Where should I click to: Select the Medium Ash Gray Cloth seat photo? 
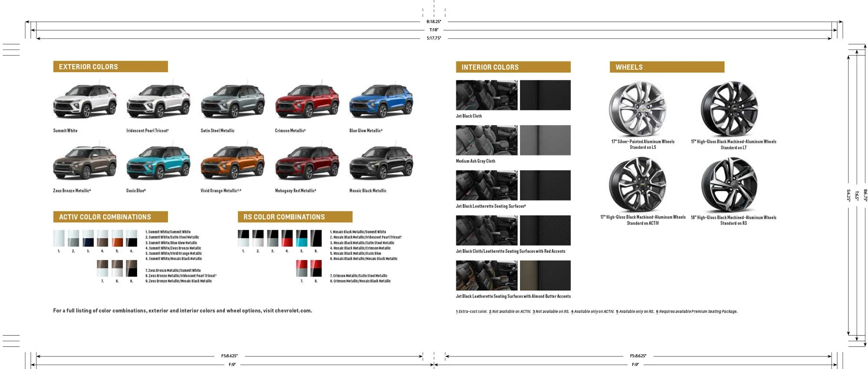click(x=487, y=140)
